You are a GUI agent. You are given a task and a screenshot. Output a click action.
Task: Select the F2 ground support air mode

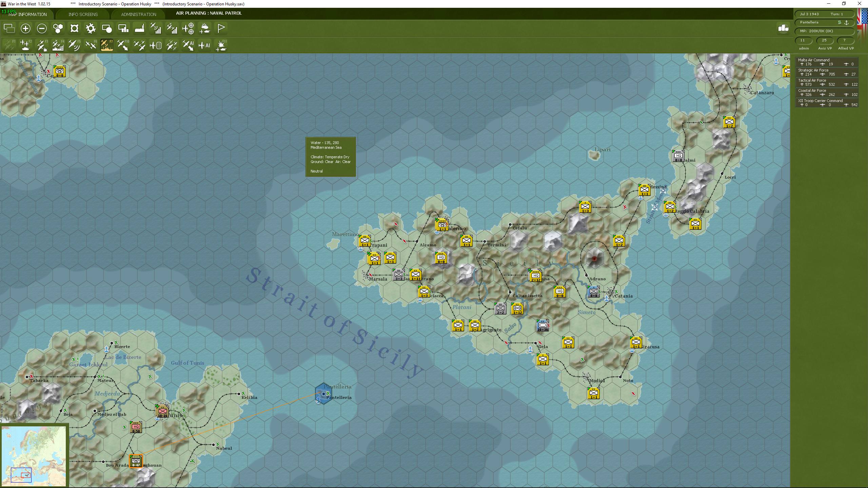[x=25, y=45]
